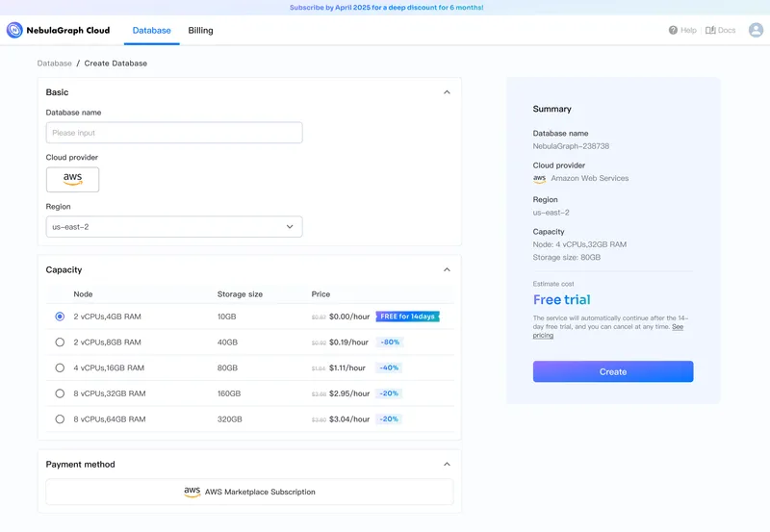This screenshot has height=532, width=770.
Task: Open Help from the question mark icon
Action: (x=674, y=30)
